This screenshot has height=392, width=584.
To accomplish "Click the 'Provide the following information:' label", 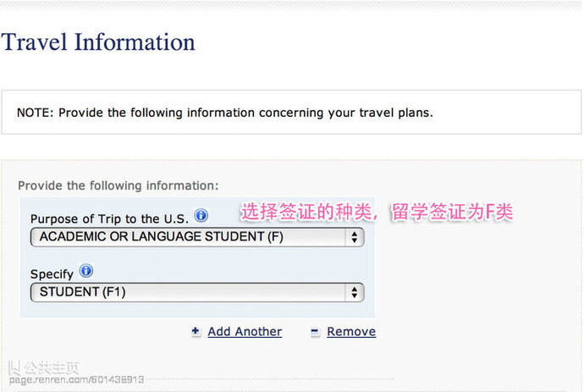I will click(x=118, y=185).
